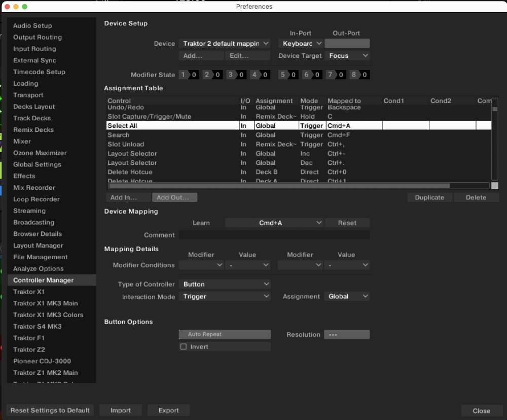Open Layout Manager page
This screenshot has width=507, height=420.
38,246
